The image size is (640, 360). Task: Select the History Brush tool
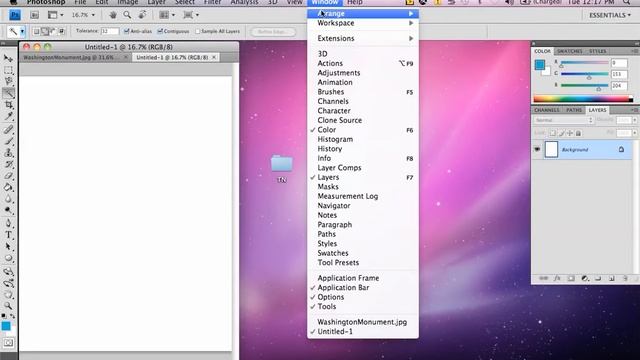coord(8,164)
